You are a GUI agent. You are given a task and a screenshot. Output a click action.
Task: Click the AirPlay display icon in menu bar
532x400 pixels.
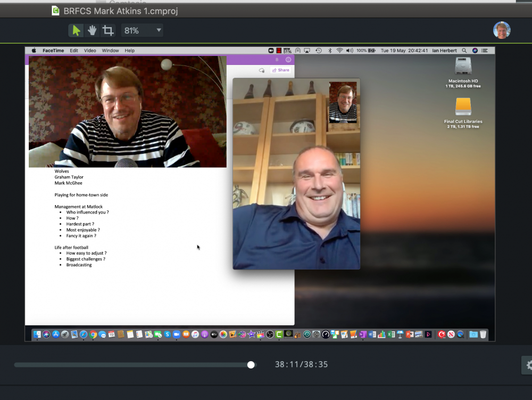307,51
